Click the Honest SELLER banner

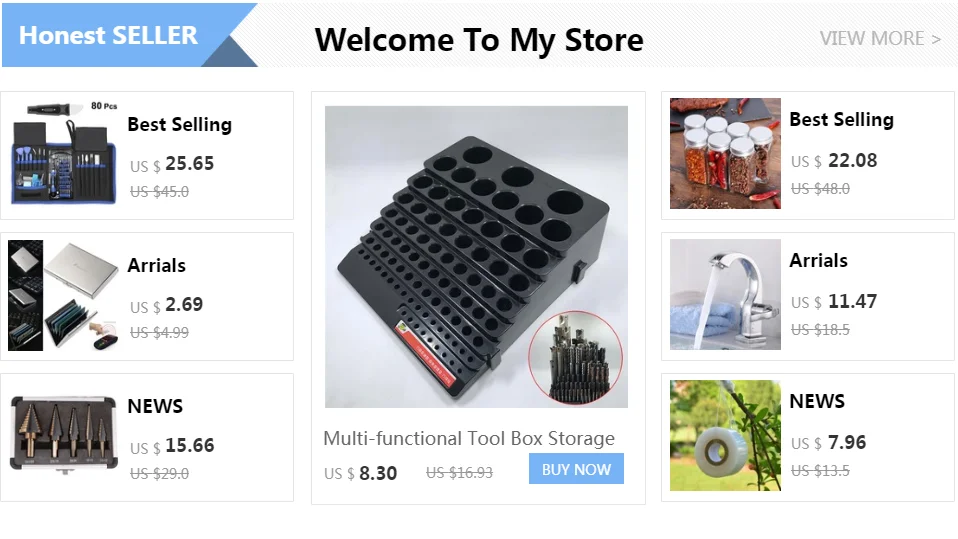[x=130, y=35]
